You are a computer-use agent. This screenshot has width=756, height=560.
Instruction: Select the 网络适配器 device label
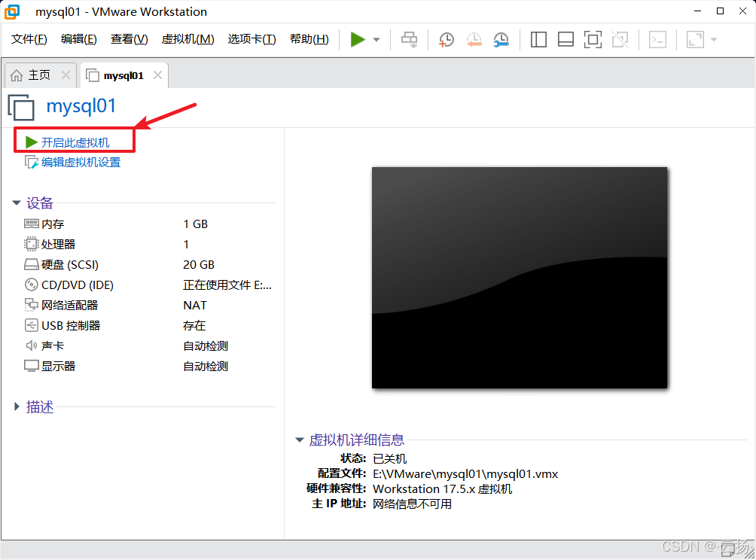[70, 305]
